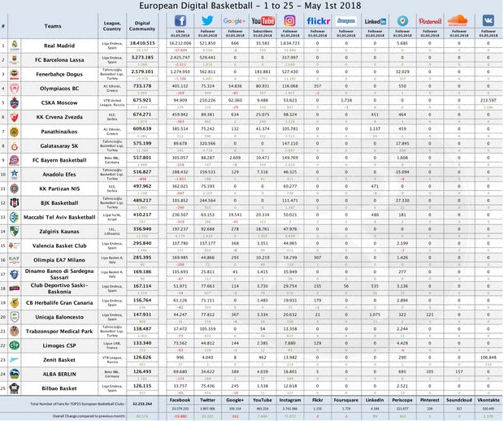This screenshot has width=504, height=421.
Task: Click the Vkontakte label in totals row
Action: tap(489, 400)
